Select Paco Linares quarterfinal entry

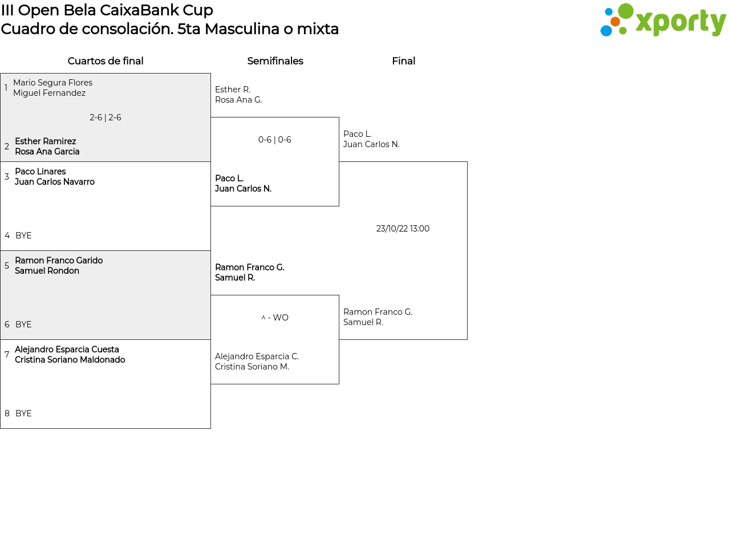click(55, 177)
